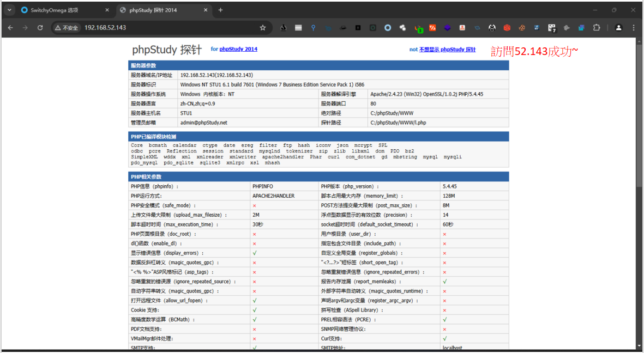Click the PHP version value 5.4.45
This screenshot has height=353, width=644.
click(450, 186)
